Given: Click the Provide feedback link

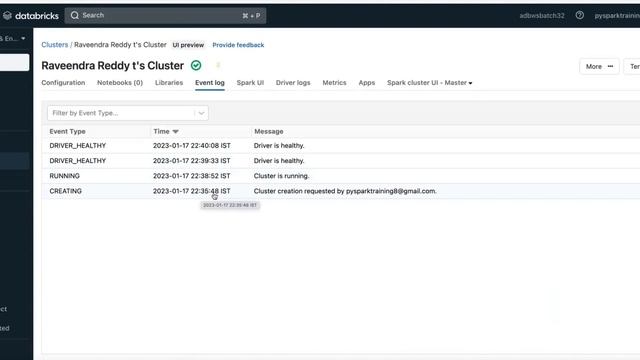Looking at the screenshot, I should coord(238,45).
